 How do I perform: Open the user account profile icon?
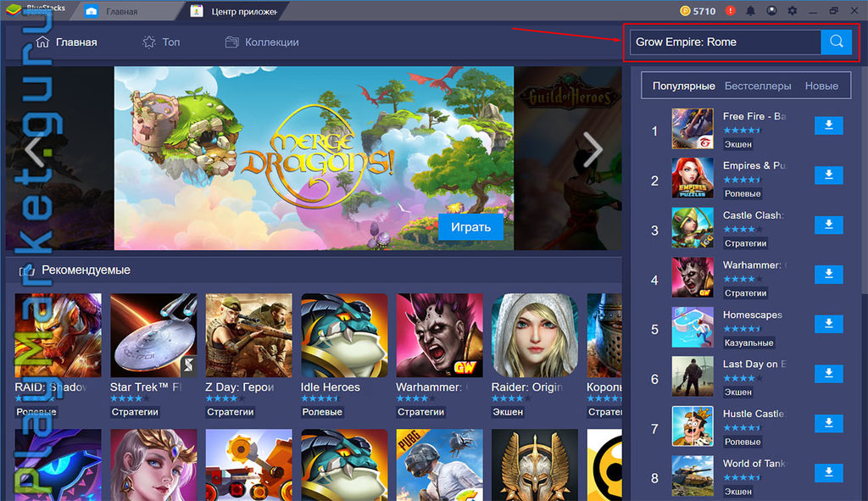point(771,10)
